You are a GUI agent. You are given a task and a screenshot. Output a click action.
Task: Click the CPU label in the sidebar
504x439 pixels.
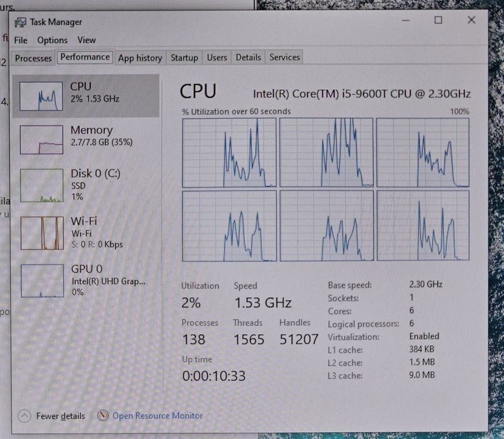[81, 87]
